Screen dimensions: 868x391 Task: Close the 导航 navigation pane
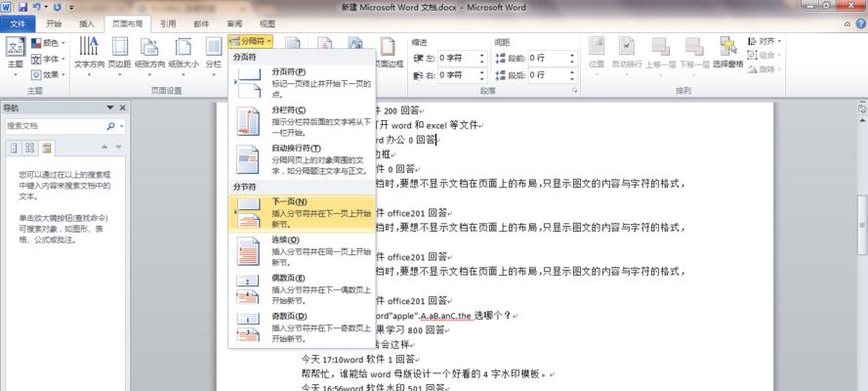[x=122, y=108]
